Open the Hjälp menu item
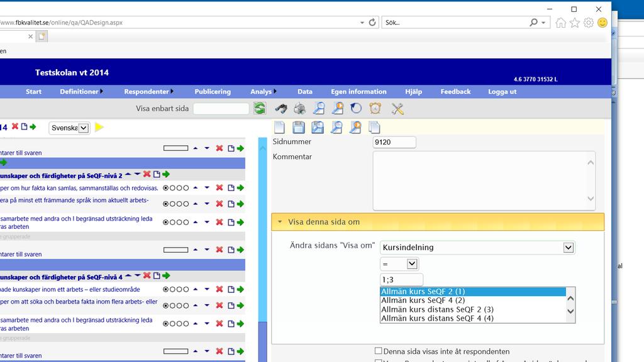 pos(414,92)
